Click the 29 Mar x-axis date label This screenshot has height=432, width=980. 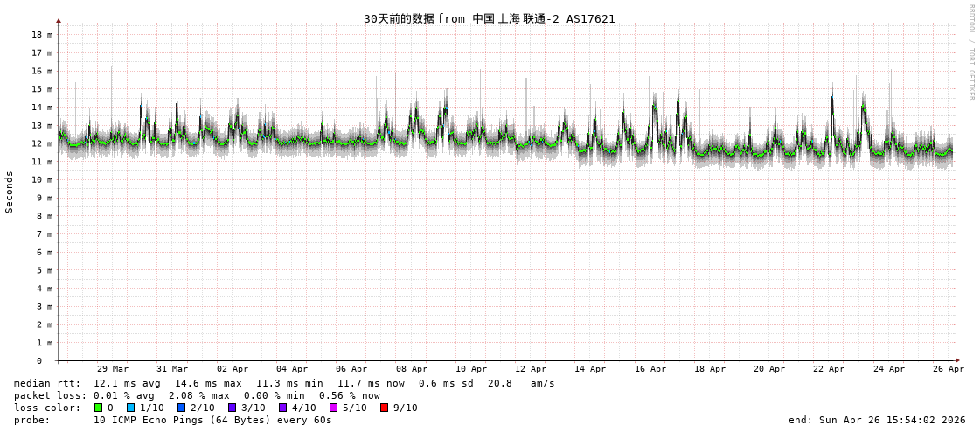click(x=113, y=369)
